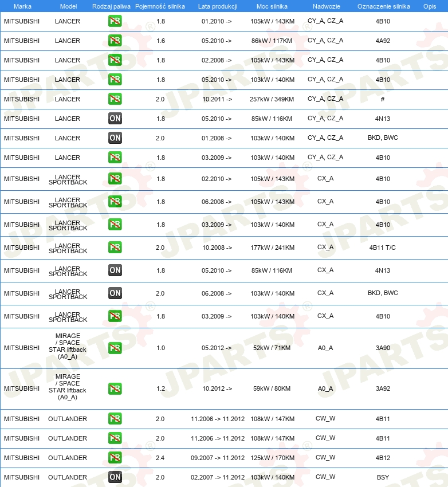The image size is (448, 487).
Task: Click the petrol icon in the Lancer 03.2009 row
Action: coord(115,158)
